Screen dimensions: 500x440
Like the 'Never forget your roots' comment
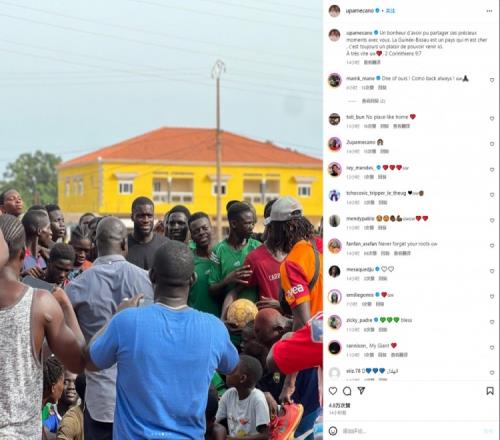(492, 246)
